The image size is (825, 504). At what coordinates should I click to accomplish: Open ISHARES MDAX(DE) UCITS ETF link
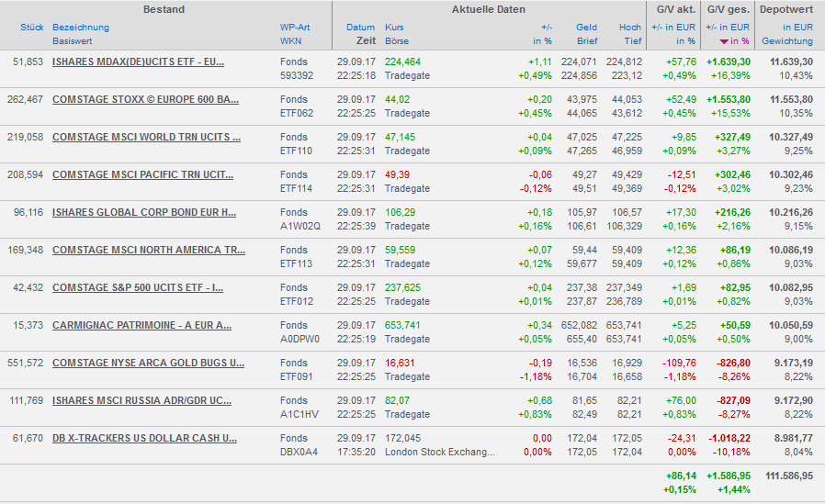(138, 62)
